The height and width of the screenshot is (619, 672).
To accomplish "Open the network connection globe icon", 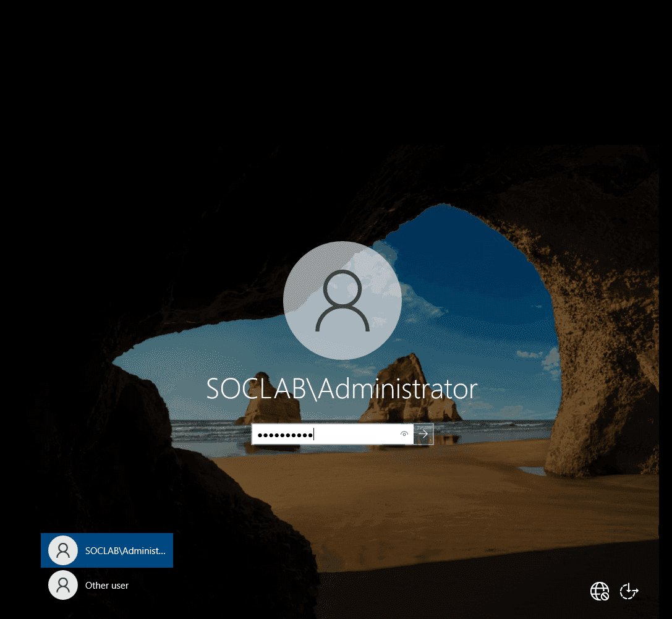I will coord(600,591).
